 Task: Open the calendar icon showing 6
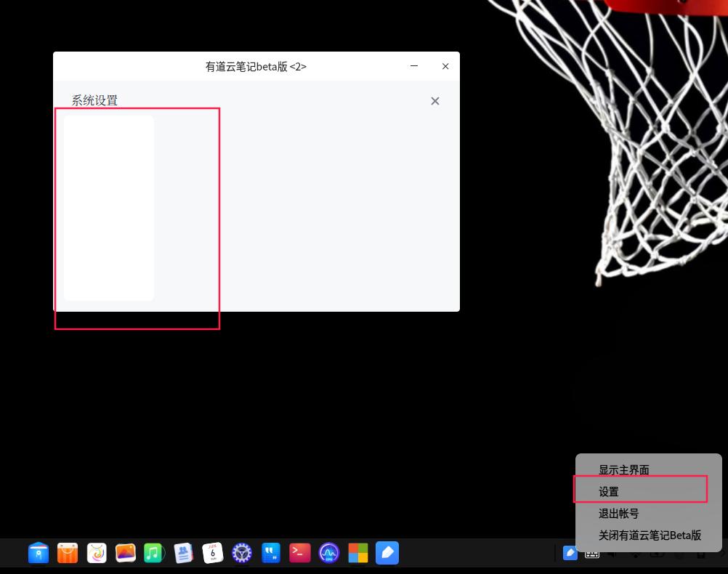coord(213,553)
